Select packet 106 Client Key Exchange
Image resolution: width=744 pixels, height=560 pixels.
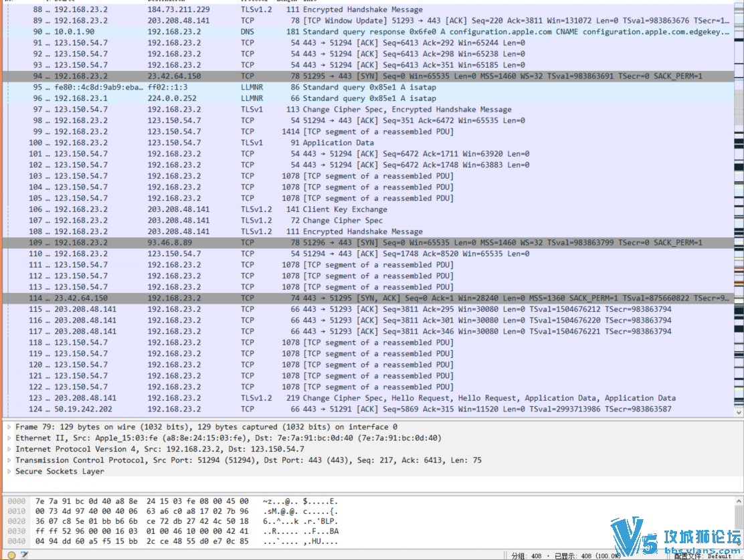(x=368, y=209)
